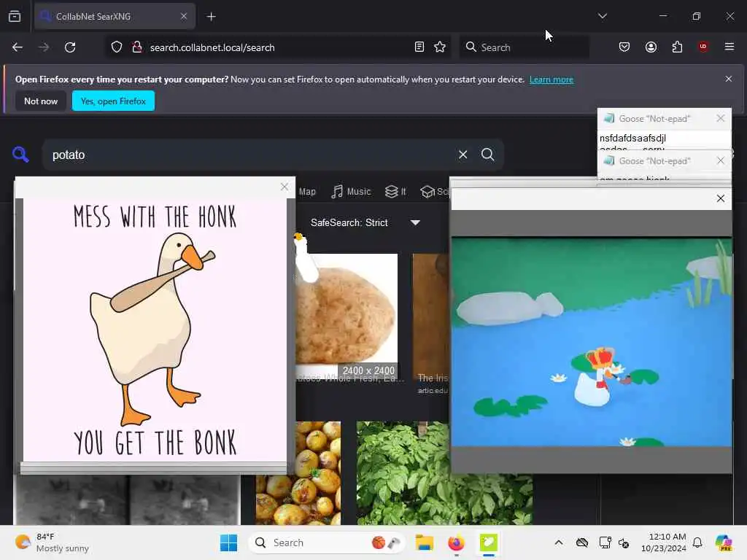Screen dimensions: 747x560
Task: Open the black and white photo thumbnail
Action: (x=127, y=499)
